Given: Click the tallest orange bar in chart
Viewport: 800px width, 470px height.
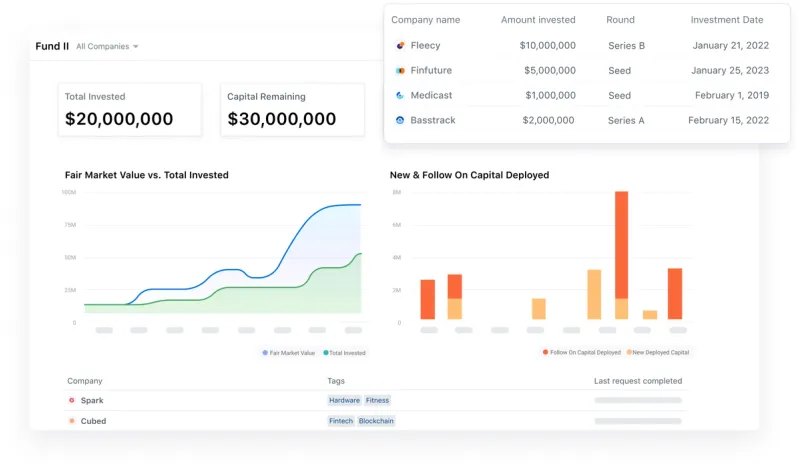Looking at the screenshot, I should 621,245.
